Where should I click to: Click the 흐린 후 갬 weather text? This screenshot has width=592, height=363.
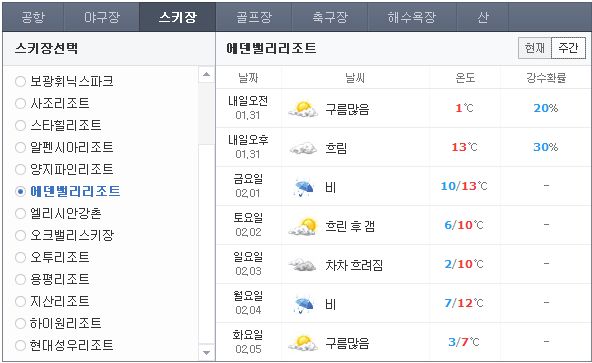tap(350, 226)
